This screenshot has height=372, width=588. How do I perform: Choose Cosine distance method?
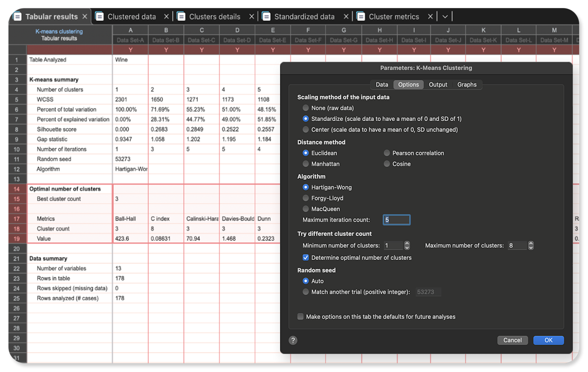387,164
